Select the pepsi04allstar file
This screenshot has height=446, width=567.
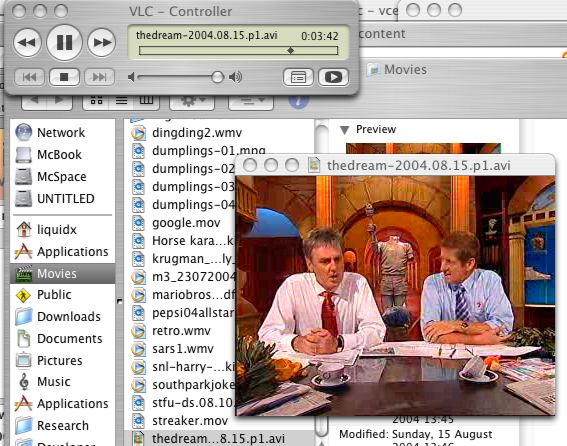click(183, 313)
